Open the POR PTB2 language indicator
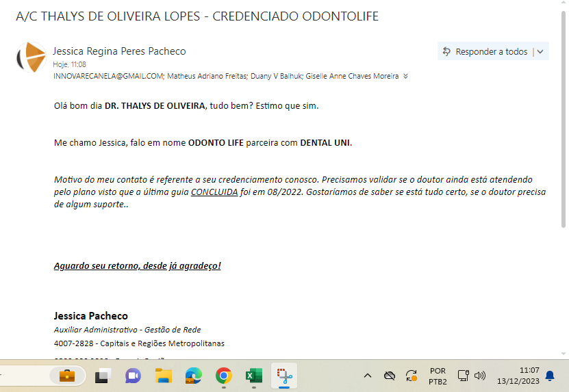This screenshot has height=392, width=569. [x=438, y=376]
